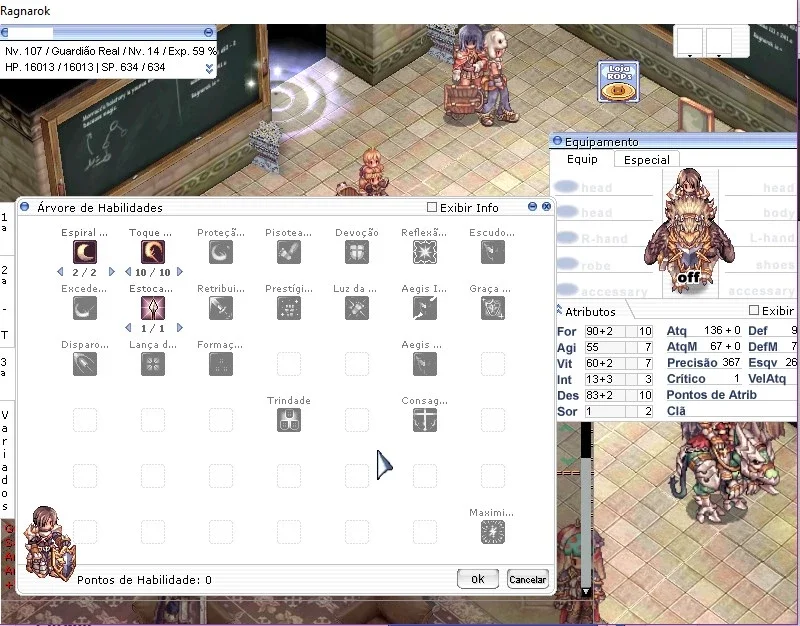Click the Cancelar button
The height and width of the screenshot is (626, 800).
528,579
